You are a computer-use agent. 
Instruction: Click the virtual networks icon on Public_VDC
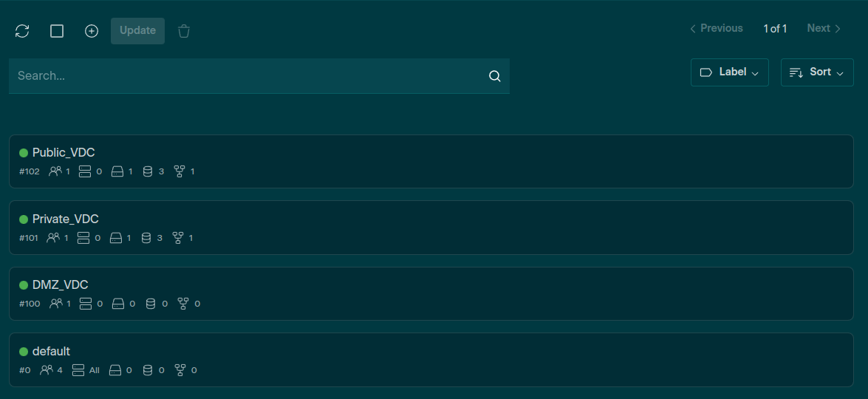pos(180,171)
